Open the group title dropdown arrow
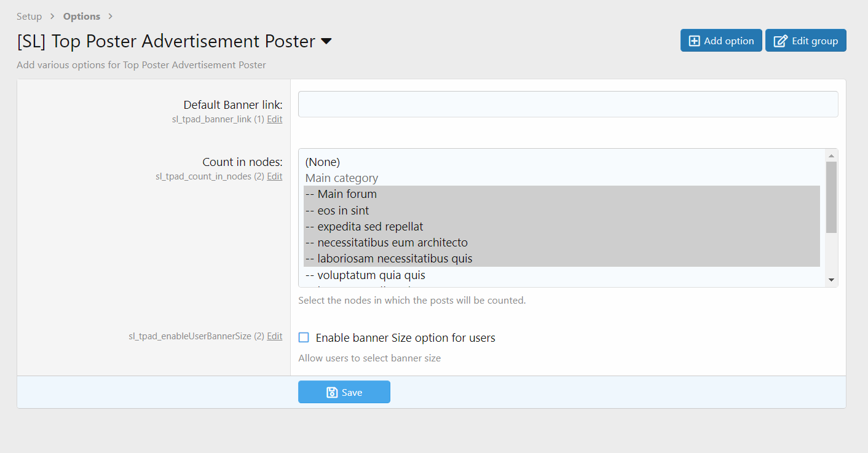This screenshot has height=453, width=868. coord(326,41)
